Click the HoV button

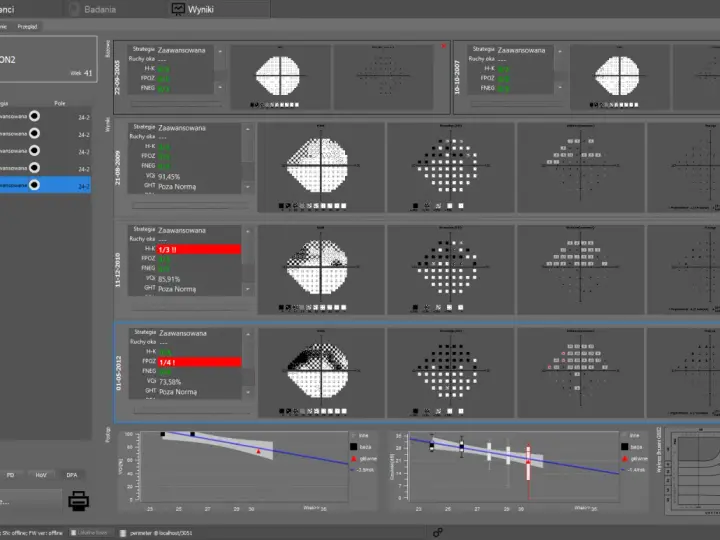(41, 475)
